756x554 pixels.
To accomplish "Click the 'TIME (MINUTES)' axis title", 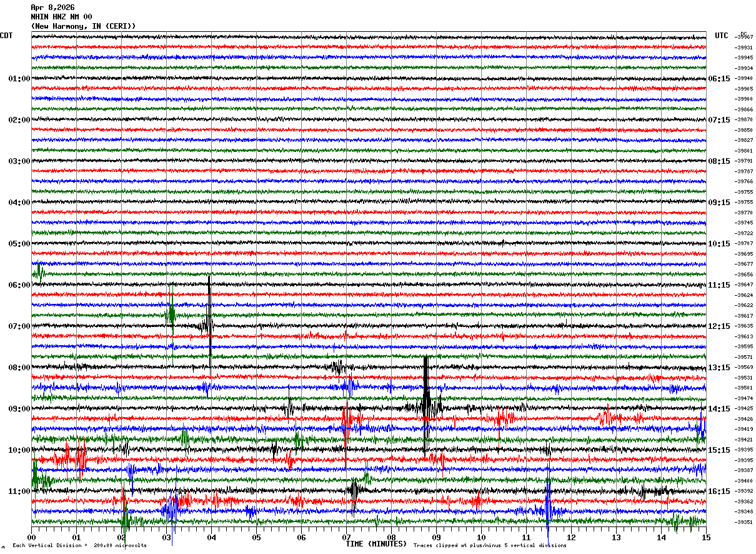I will click(376, 544).
